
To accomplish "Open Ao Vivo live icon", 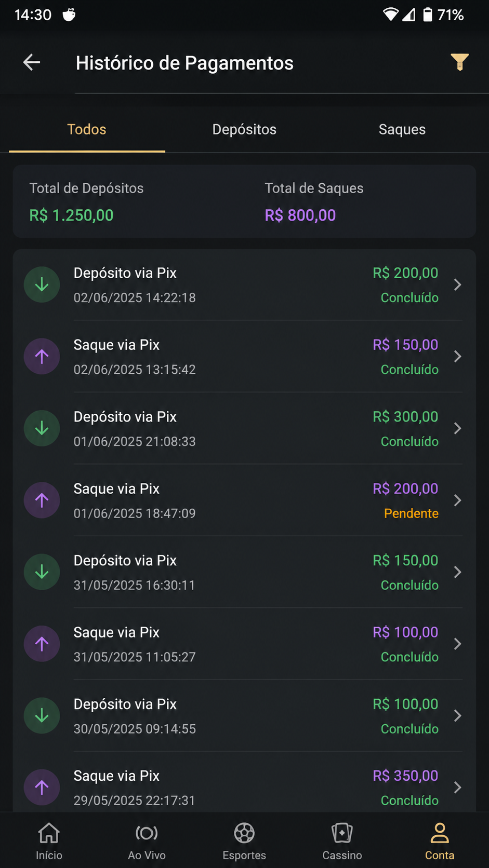I will click(147, 833).
